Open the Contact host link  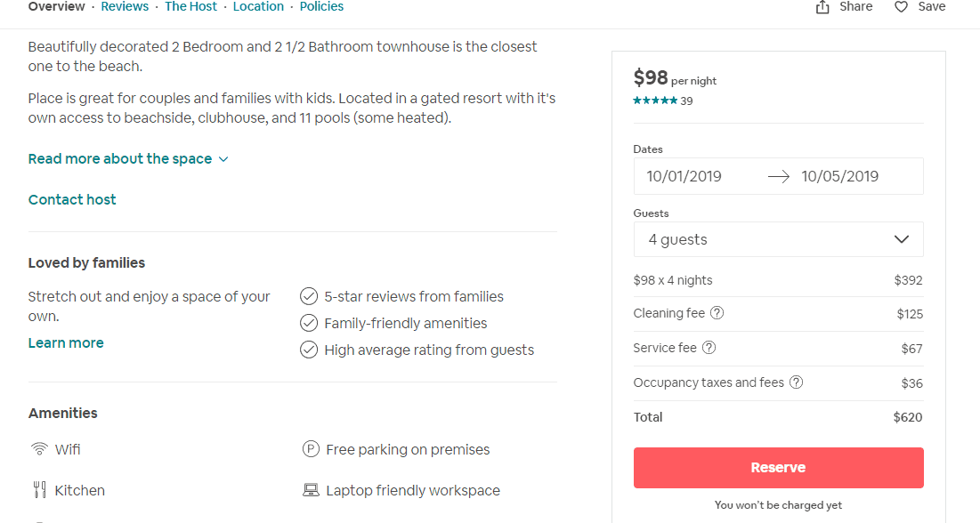(x=72, y=199)
